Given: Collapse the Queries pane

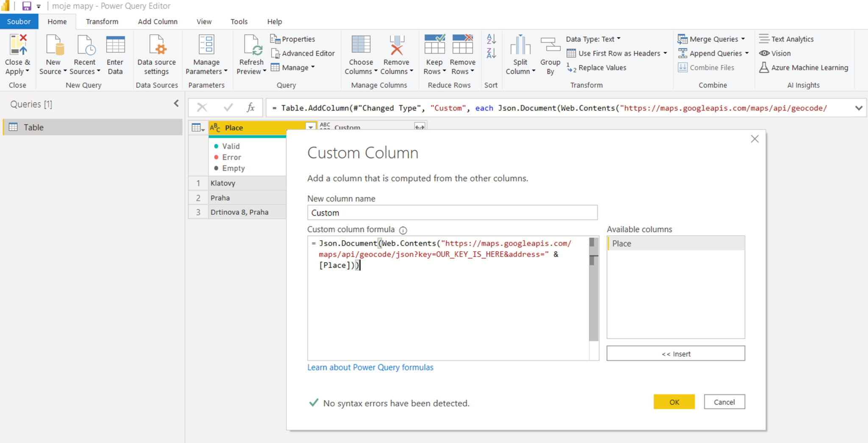Looking at the screenshot, I should click(x=176, y=104).
